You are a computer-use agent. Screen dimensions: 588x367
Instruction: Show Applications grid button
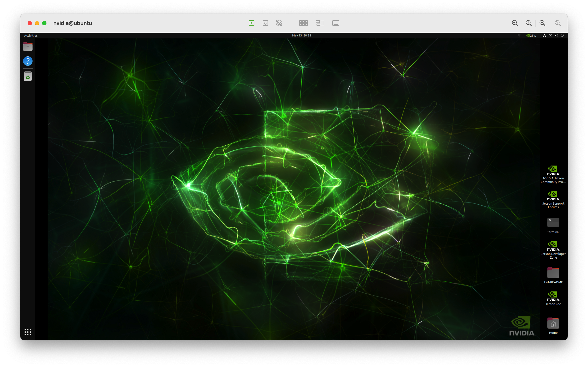28,332
